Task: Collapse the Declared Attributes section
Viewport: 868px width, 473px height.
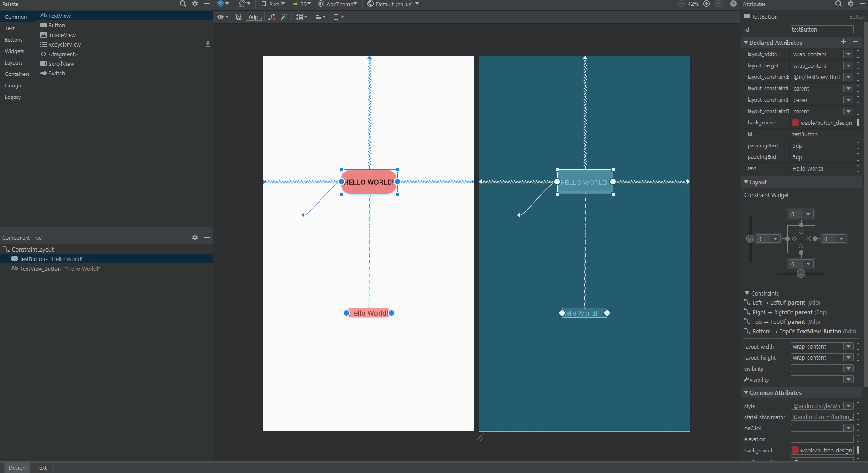Action: 746,43
